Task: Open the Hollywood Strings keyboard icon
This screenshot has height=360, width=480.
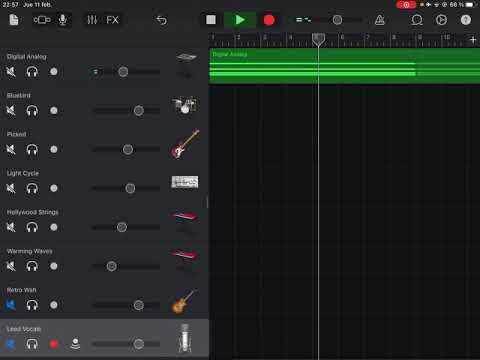Action: 185,218
